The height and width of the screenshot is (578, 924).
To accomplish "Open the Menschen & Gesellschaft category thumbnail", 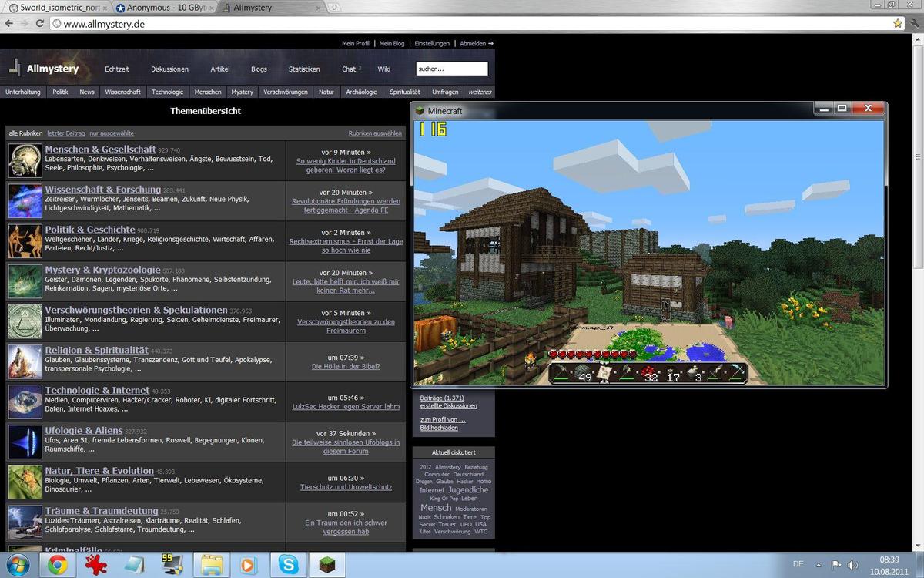I will click(25, 160).
